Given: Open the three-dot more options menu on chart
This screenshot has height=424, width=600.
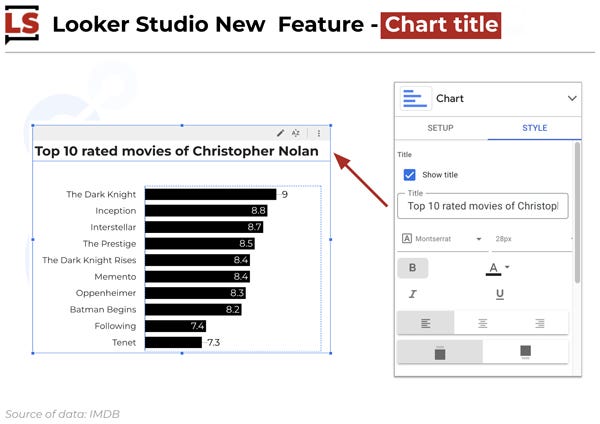Looking at the screenshot, I should pyautogui.click(x=318, y=133).
